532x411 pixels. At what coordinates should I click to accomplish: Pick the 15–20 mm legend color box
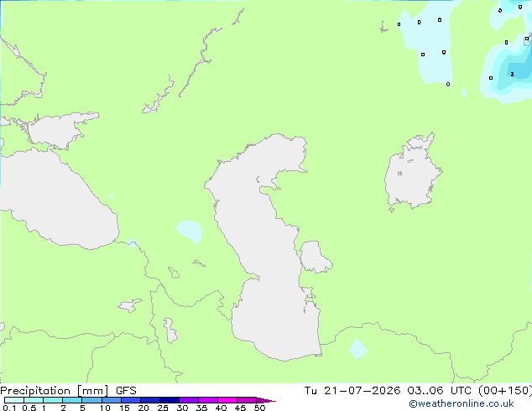pyautogui.click(x=130, y=400)
